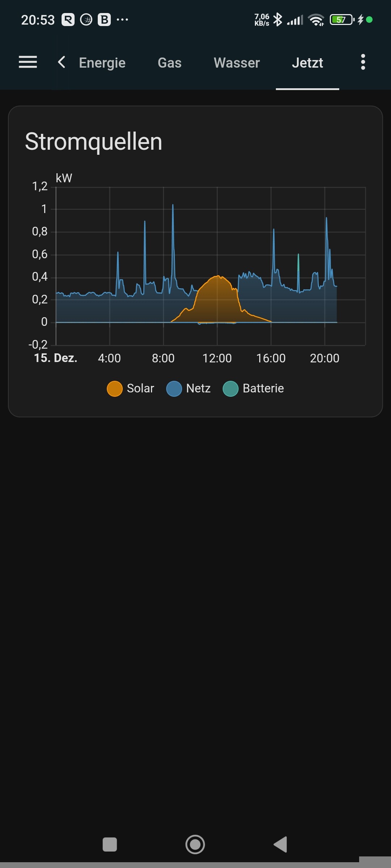The height and width of the screenshot is (868, 391).
Task: Open the hamburger sidebar menu
Action: point(28,62)
